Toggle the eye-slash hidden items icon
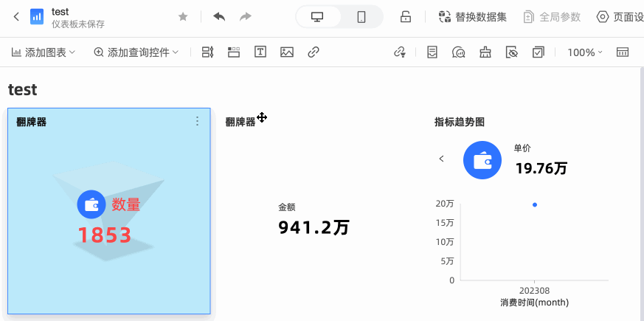 click(512, 52)
